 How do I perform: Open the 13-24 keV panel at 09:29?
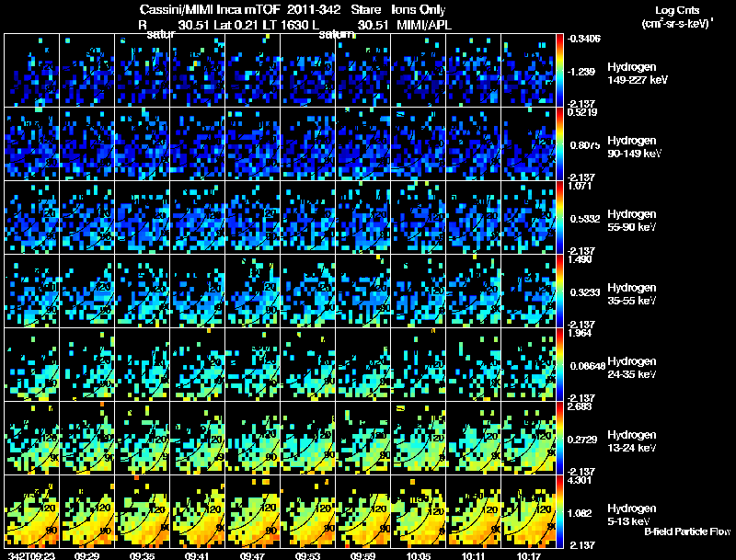coord(86,439)
